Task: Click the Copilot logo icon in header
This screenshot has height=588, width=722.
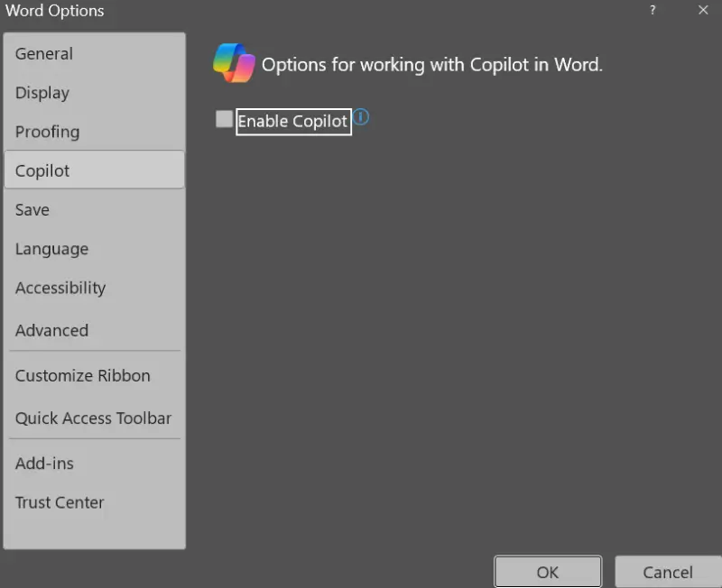Action: click(234, 63)
